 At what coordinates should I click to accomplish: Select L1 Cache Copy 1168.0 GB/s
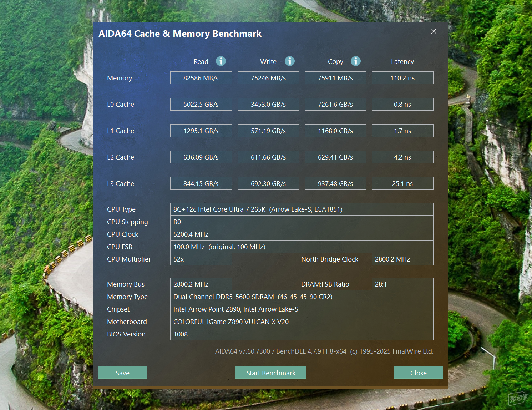[x=335, y=131]
